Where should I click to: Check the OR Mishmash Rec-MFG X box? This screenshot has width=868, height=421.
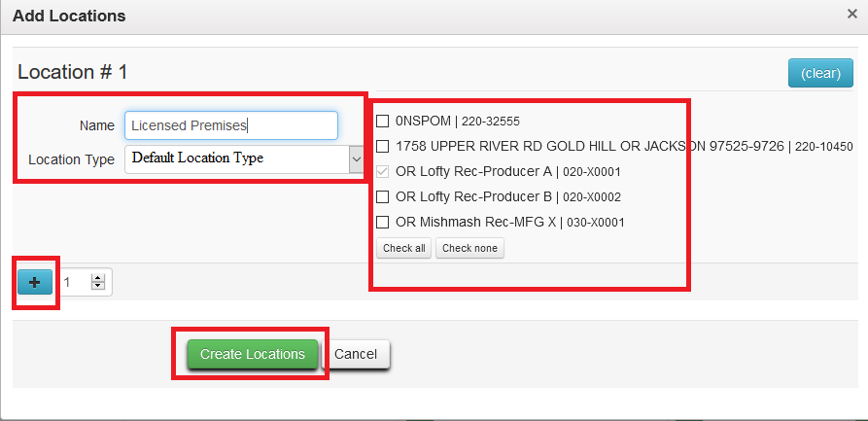pos(383,223)
